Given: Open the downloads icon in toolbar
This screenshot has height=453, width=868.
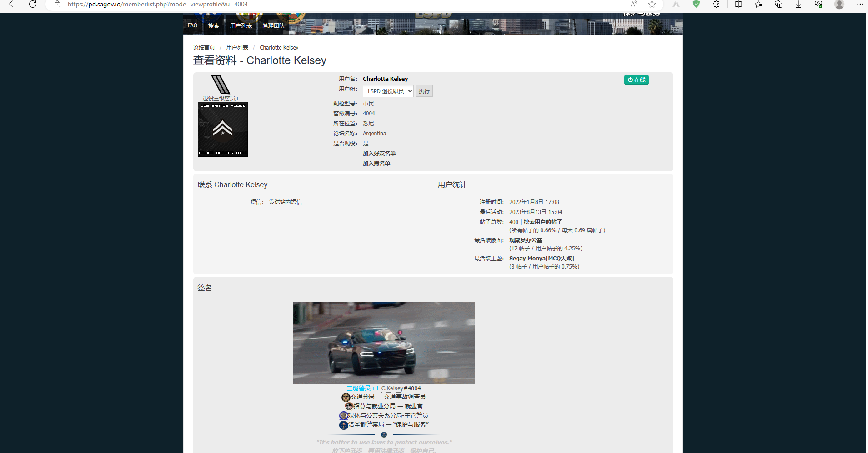Looking at the screenshot, I should tap(798, 5).
